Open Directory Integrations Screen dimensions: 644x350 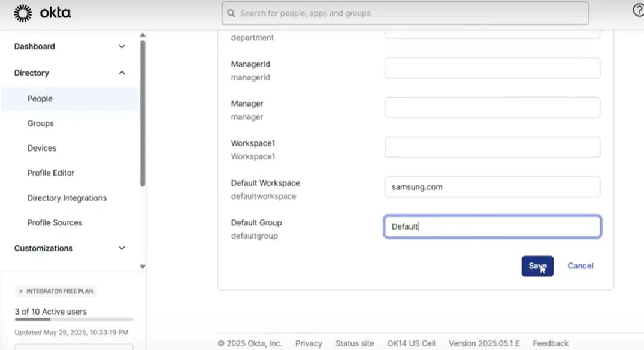pos(67,198)
